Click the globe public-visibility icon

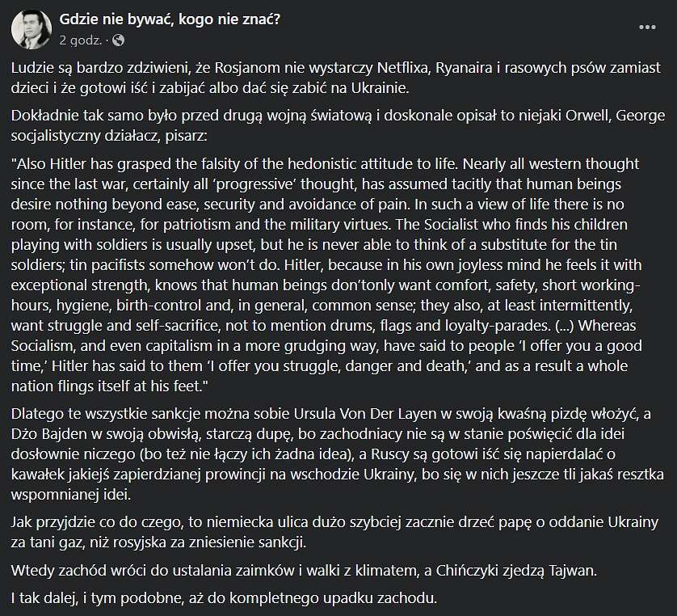(x=118, y=40)
